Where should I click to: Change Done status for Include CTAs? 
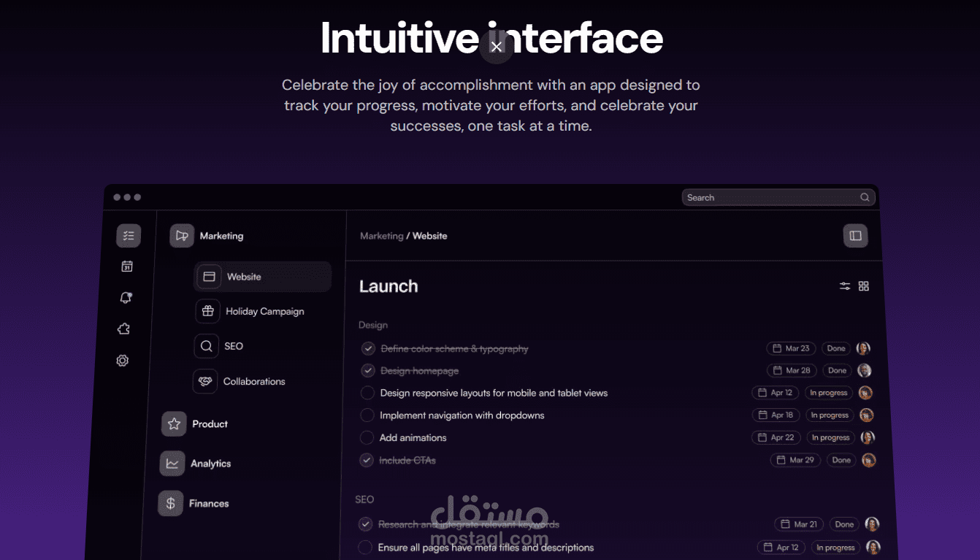(x=841, y=460)
